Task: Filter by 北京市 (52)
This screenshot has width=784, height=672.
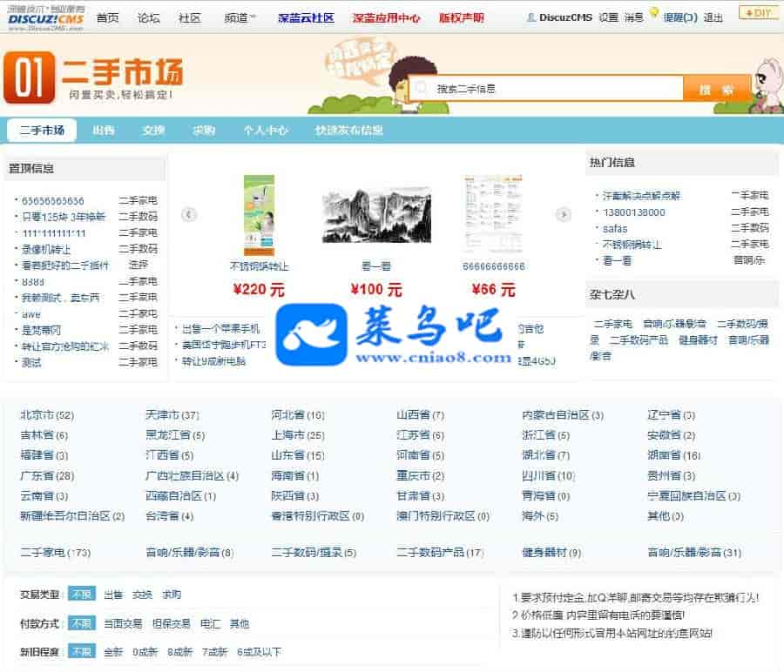Action: click(x=47, y=415)
